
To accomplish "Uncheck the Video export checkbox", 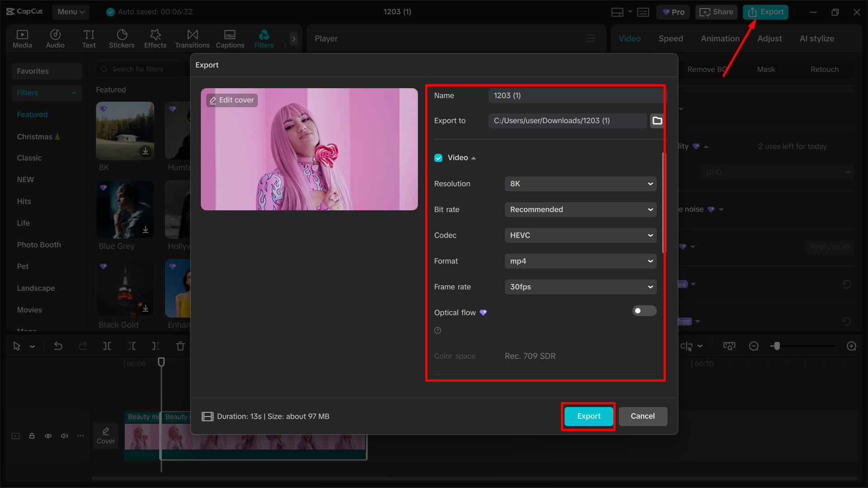I will point(438,157).
